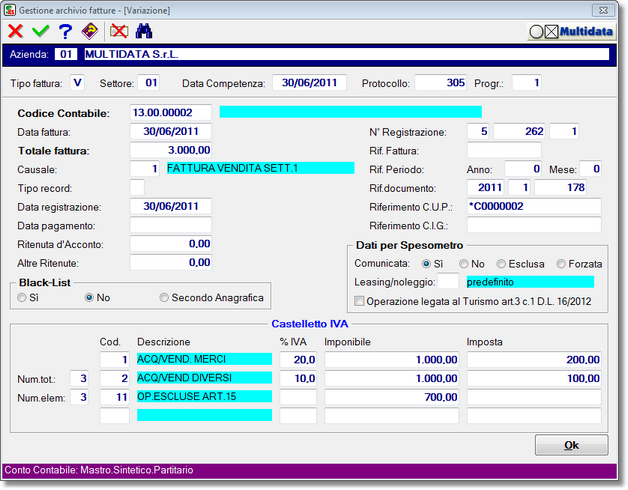628x490 pixels.
Task: Click Imposta field showing 100,00
Action: (x=534, y=378)
